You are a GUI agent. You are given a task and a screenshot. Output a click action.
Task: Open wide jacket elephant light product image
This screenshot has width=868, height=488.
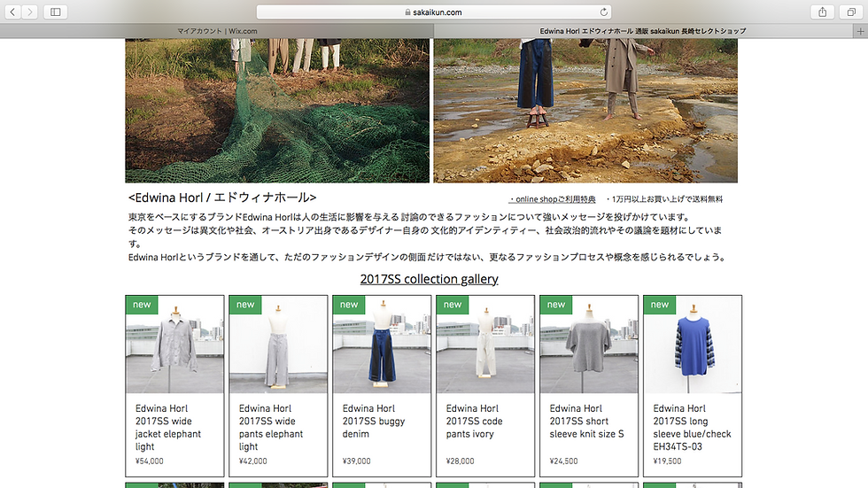click(x=175, y=345)
